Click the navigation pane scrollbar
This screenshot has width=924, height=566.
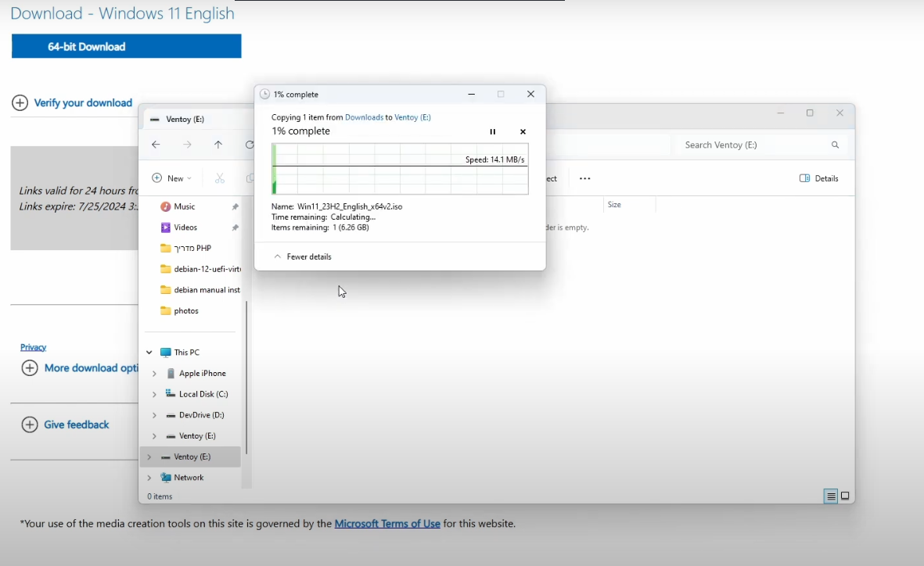point(246,377)
